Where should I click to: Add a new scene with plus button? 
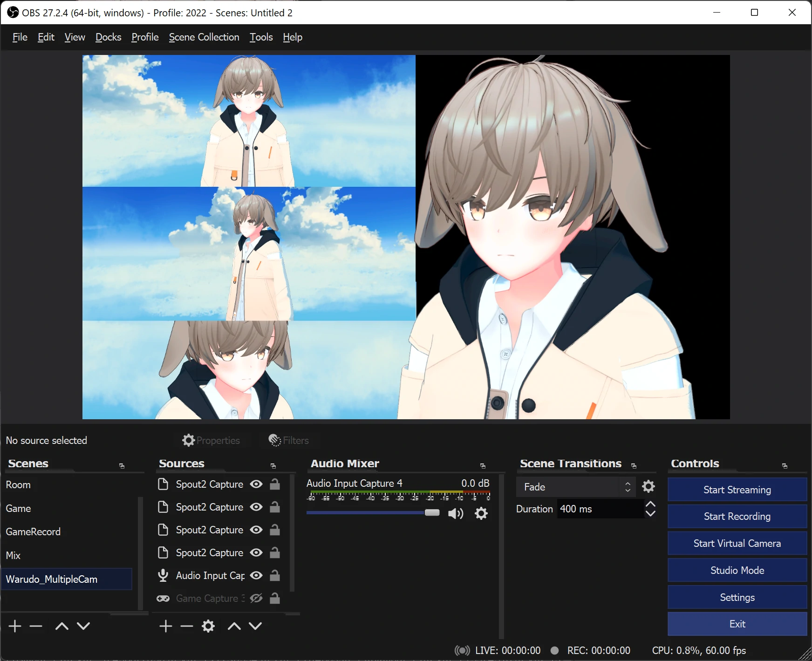(15, 626)
